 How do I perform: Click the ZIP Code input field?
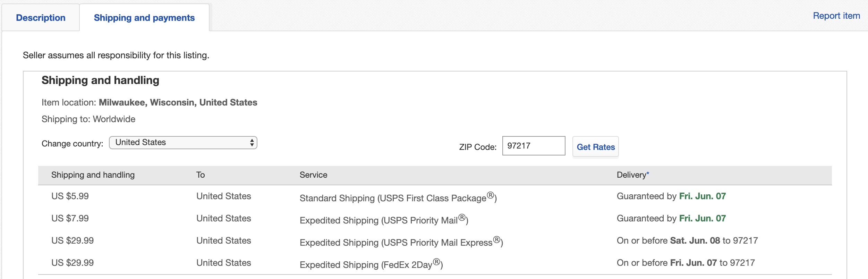[x=533, y=146]
